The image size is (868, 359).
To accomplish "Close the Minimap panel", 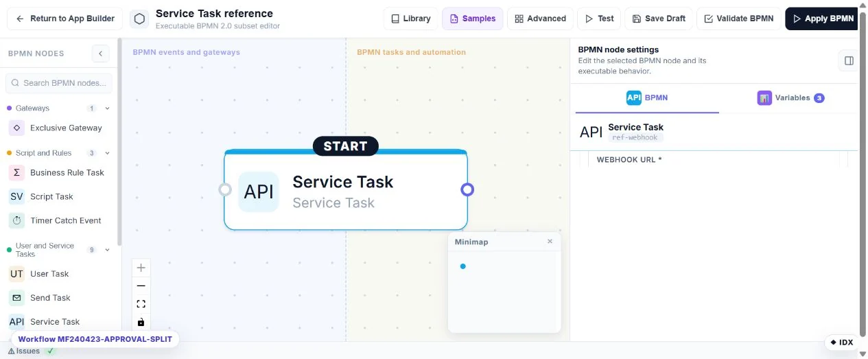I will [x=550, y=242].
